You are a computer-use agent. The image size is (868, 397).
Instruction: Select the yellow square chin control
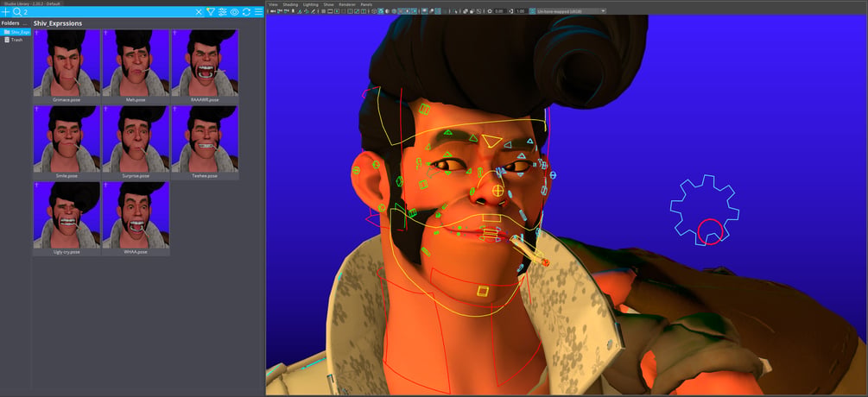coord(483,291)
